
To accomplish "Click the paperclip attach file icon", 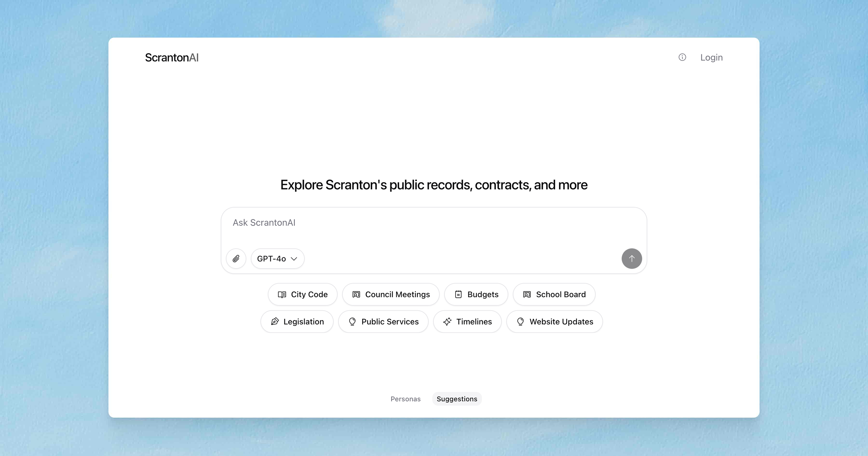I will pyautogui.click(x=236, y=259).
